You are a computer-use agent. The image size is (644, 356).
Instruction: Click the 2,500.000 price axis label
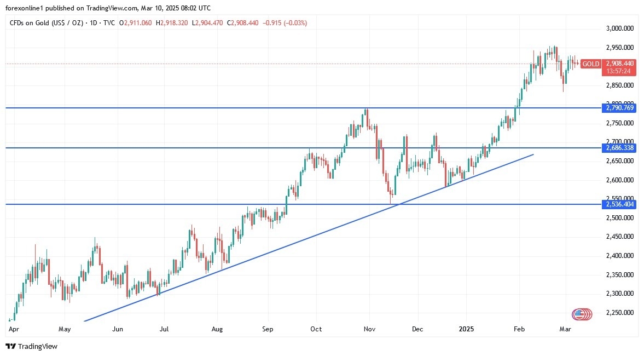pos(620,218)
